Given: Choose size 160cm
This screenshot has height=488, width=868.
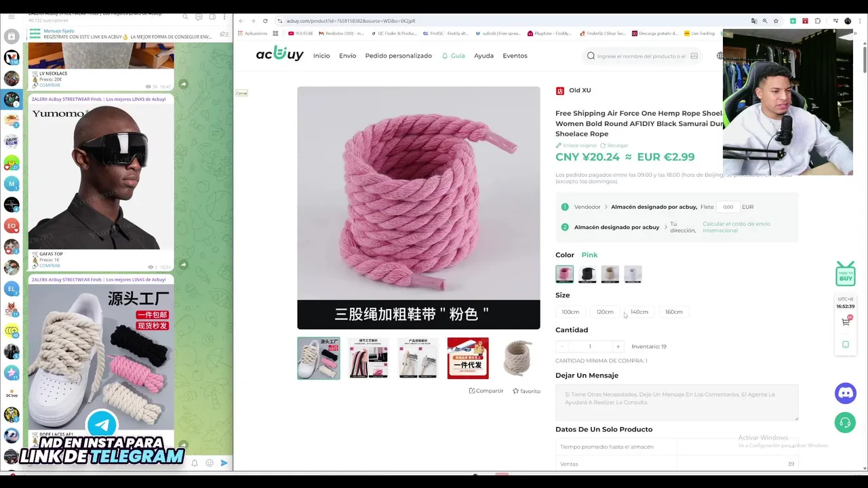Looking at the screenshot, I should (674, 312).
